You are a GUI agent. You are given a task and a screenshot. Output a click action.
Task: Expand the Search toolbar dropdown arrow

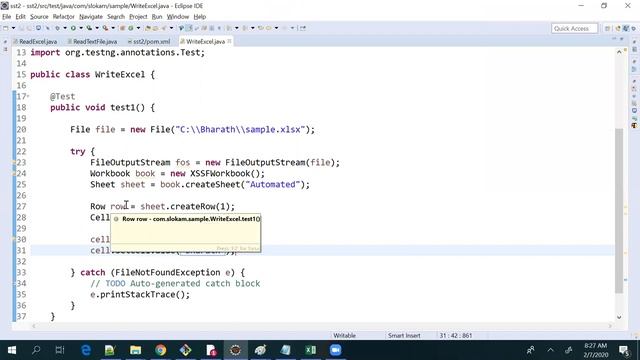pyautogui.click(x=171, y=28)
